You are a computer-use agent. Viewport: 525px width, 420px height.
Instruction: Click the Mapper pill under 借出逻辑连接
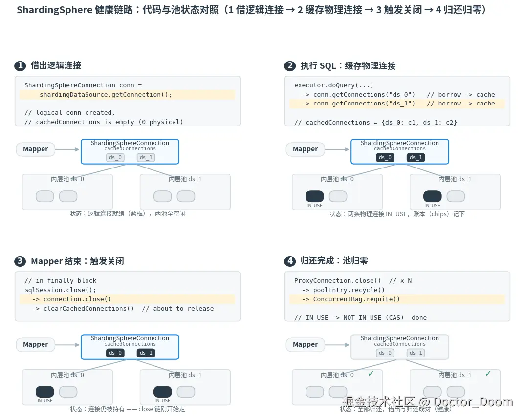point(36,149)
